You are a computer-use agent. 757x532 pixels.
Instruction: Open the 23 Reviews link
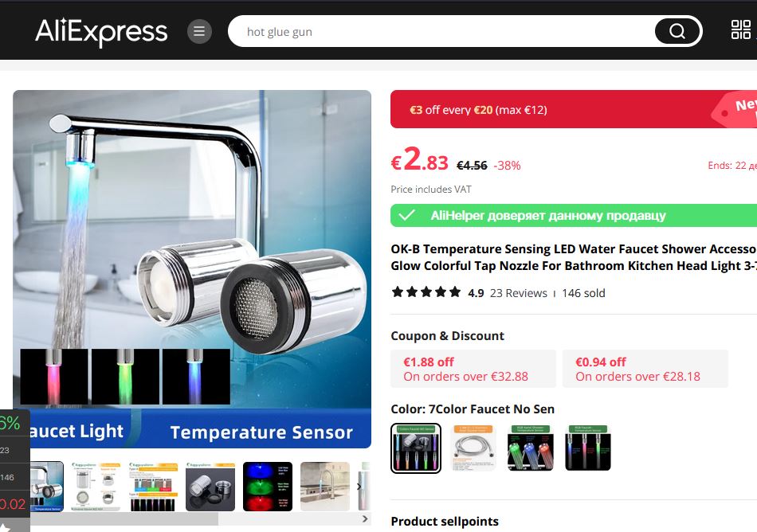(x=519, y=293)
